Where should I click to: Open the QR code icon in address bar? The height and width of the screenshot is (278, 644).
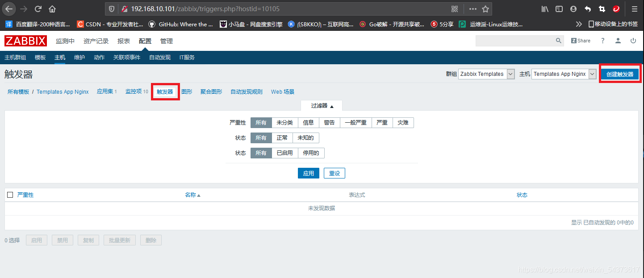coord(455,8)
